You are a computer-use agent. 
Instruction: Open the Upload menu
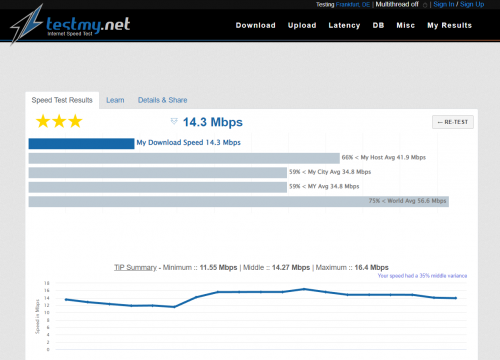pos(302,25)
